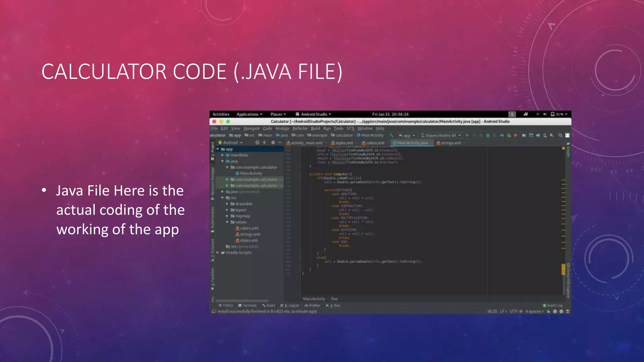The width and height of the screenshot is (644, 362).
Task: Click the yellow warning marker stripe
Action: point(563,270)
